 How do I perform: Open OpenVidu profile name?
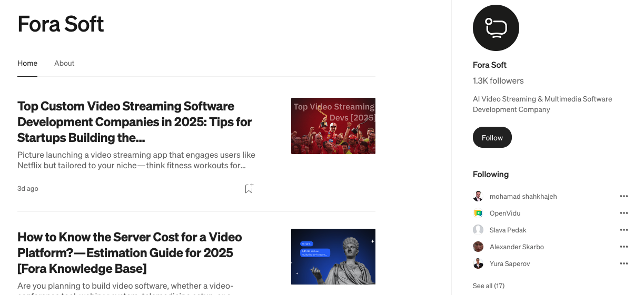point(505,213)
